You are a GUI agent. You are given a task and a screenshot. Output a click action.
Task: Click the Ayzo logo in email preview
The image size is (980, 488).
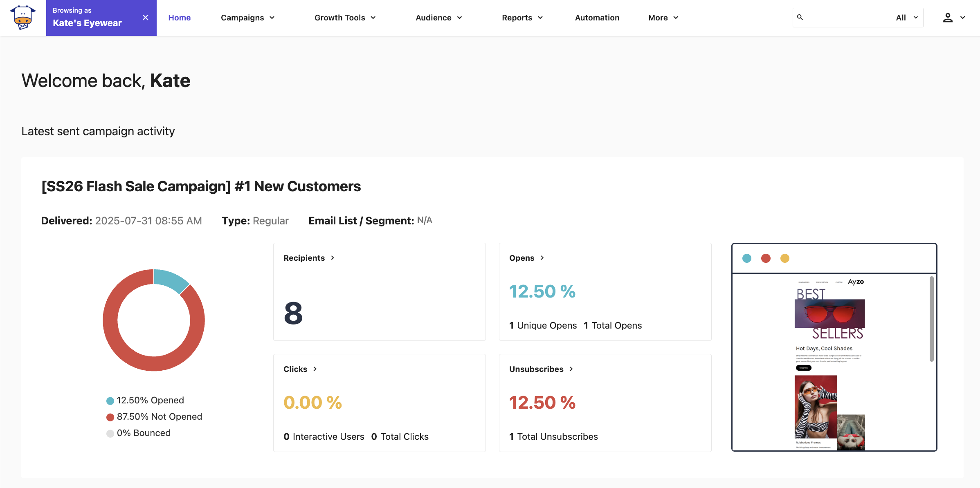[856, 282]
